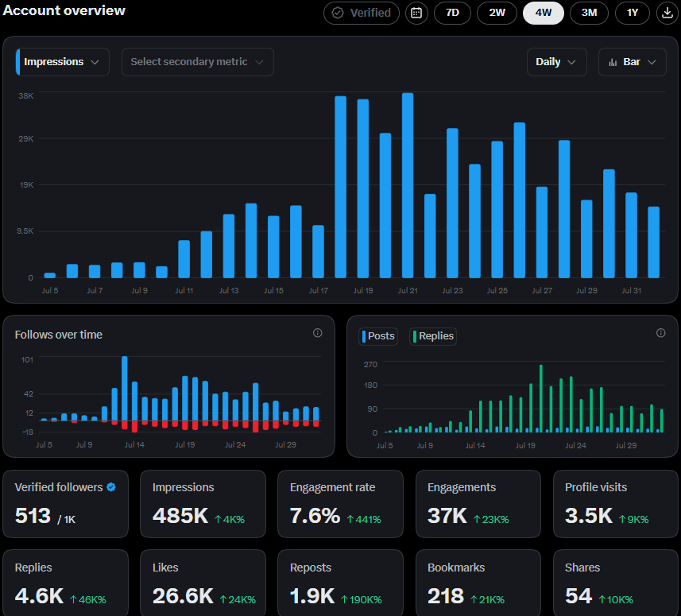Click the impressions bar above Jul 5

click(50, 276)
